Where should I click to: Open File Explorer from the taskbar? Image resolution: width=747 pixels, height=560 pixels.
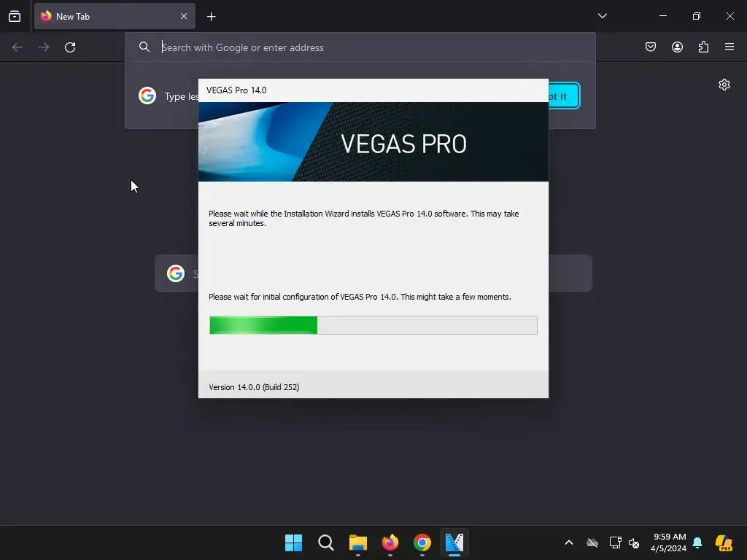357,542
